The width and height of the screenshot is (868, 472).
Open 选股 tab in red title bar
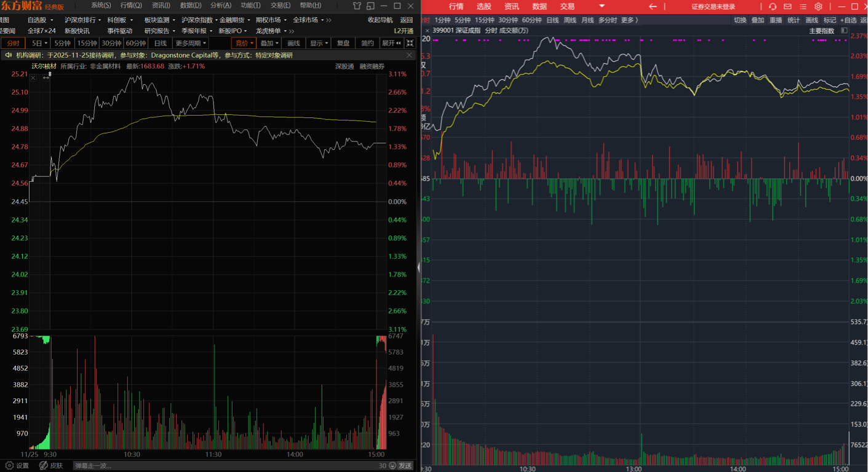pos(484,6)
